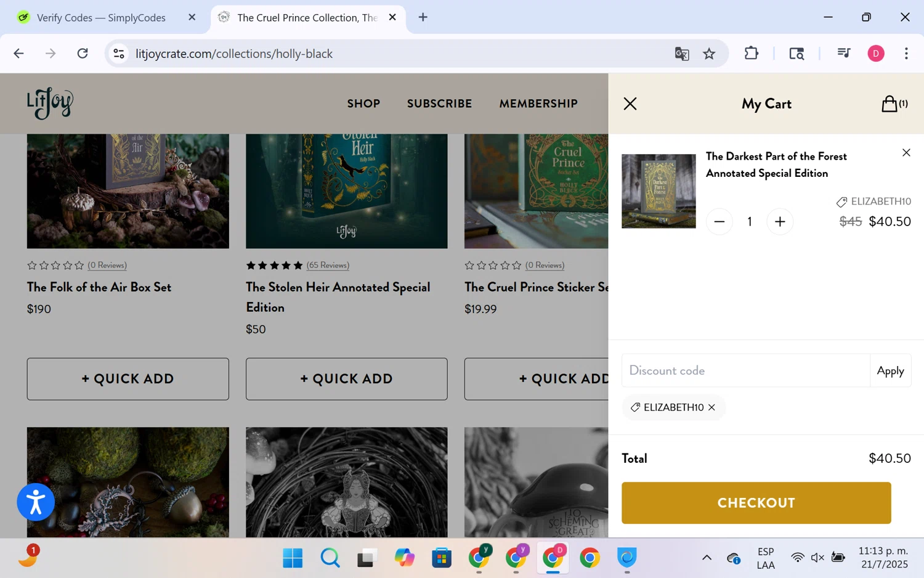
Task: Open media controls icon in toolbar
Action: pyautogui.click(x=844, y=54)
